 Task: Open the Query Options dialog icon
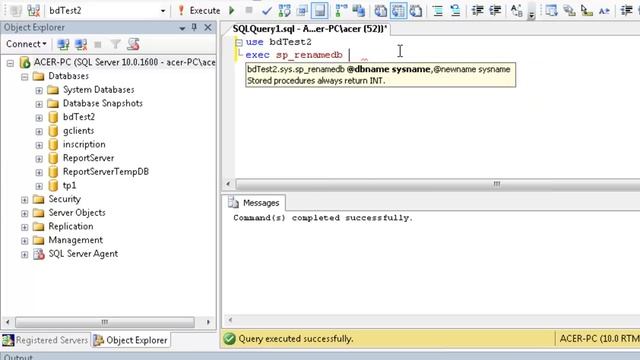302,11
